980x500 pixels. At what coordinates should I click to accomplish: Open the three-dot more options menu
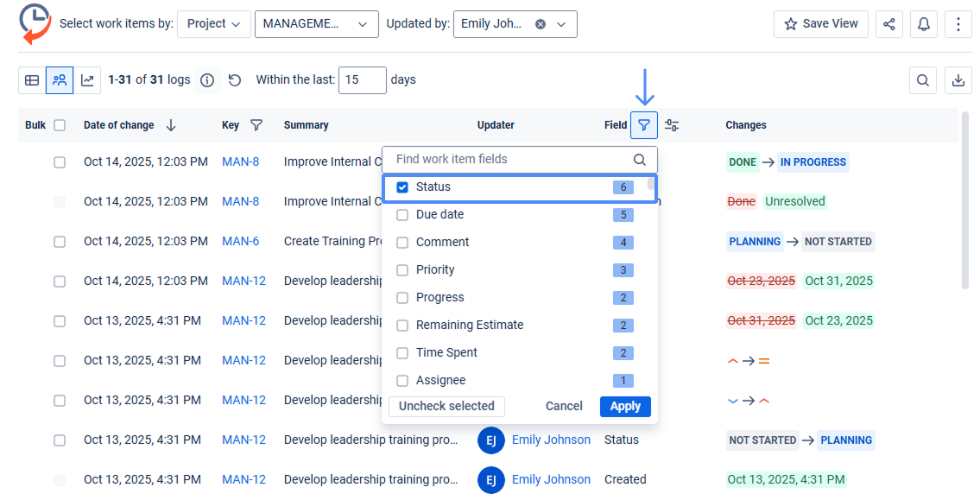pyautogui.click(x=958, y=24)
